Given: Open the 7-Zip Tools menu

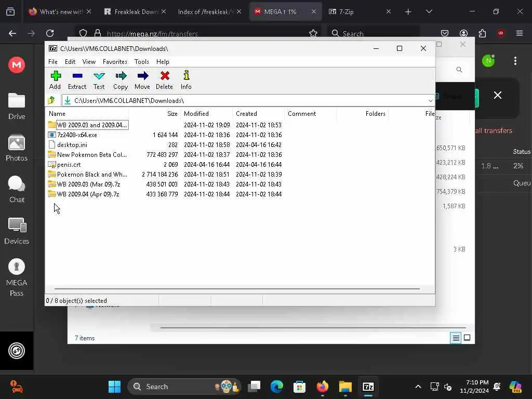Looking at the screenshot, I should [141, 62].
